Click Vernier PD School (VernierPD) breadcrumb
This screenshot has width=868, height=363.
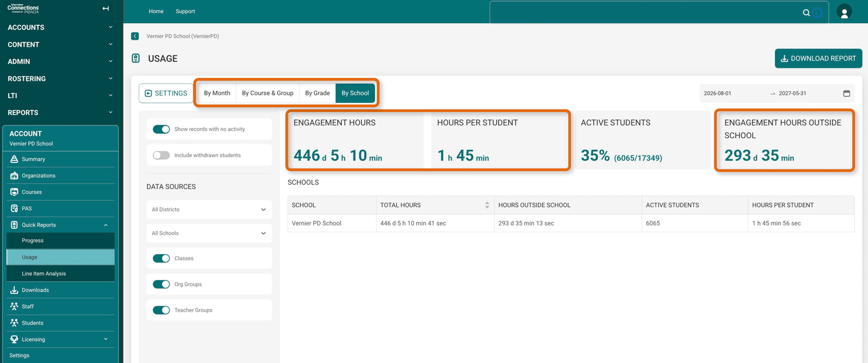(x=183, y=36)
